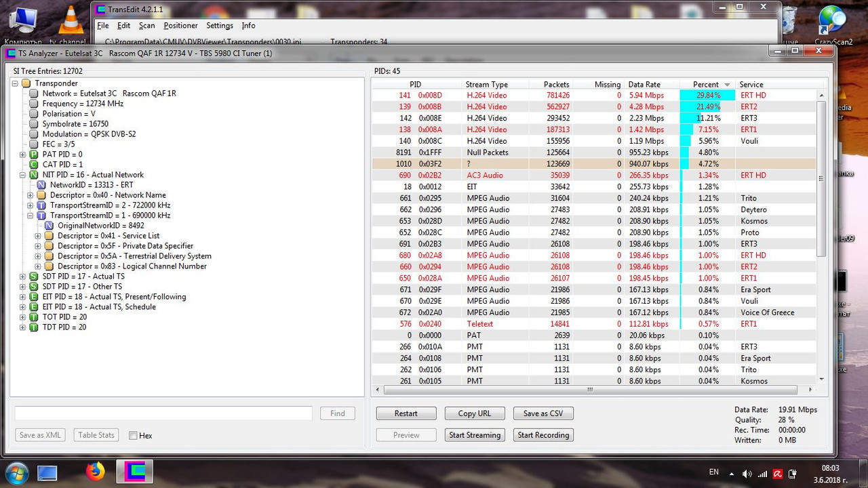Sort by the Percent column header
868x488 pixels.
click(x=707, y=85)
